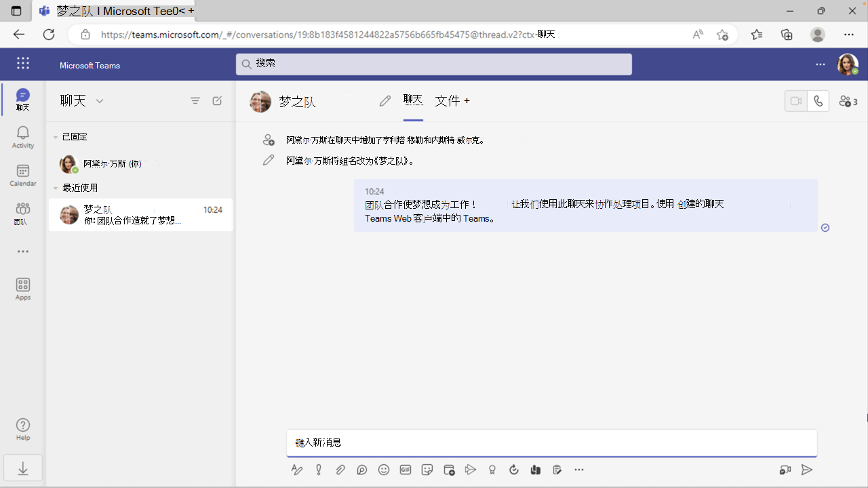
Task: Open the profile picture account menu
Action: (848, 64)
